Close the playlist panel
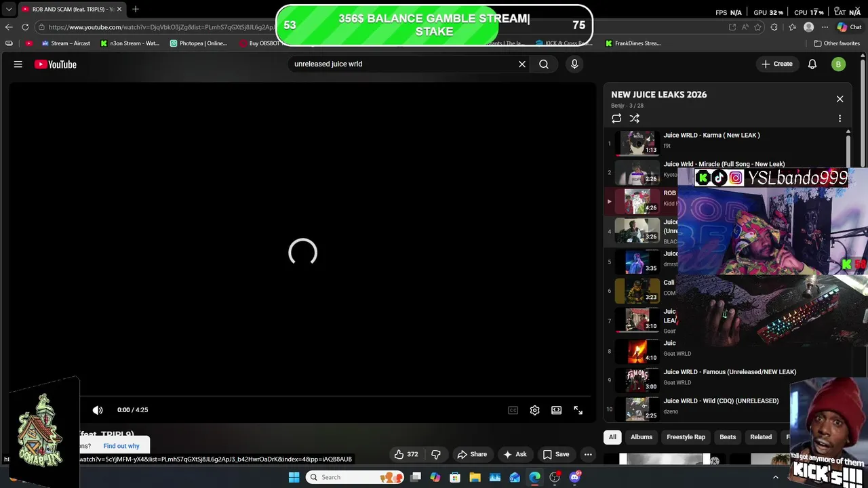The height and width of the screenshot is (488, 868). [x=840, y=99]
